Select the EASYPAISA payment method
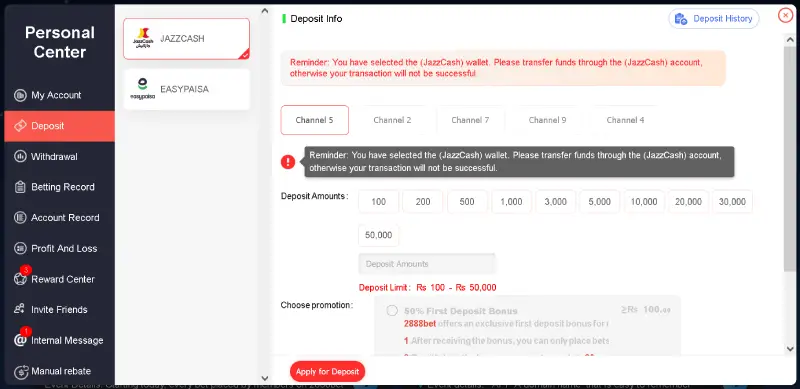Image resolution: width=800 pixels, height=389 pixels. pos(186,89)
